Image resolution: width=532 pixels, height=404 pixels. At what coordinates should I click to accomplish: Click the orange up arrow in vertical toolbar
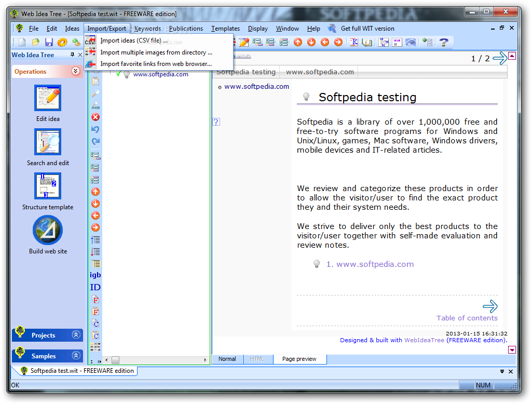click(96, 192)
